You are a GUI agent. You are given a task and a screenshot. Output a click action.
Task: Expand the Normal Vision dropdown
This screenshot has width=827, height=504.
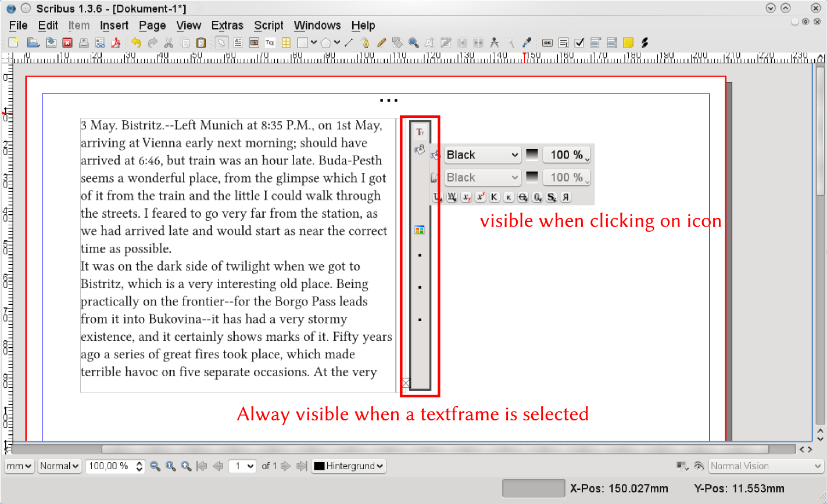click(x=765, y=466)
